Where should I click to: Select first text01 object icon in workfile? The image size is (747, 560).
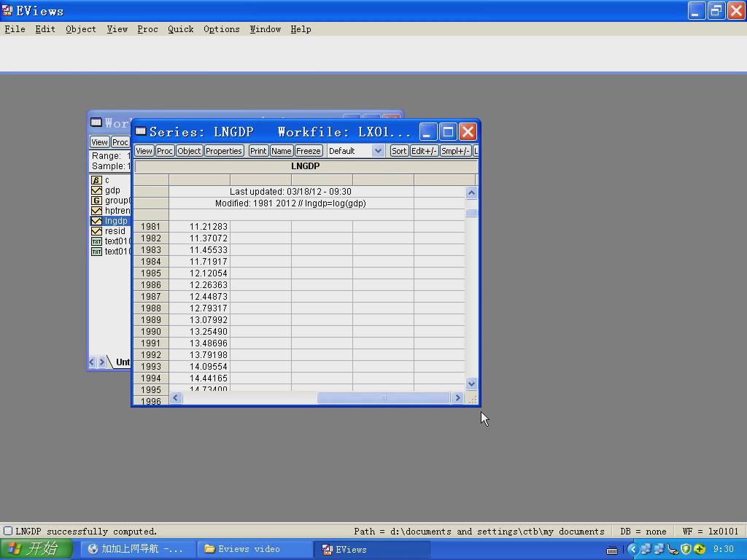coord(96,241)
